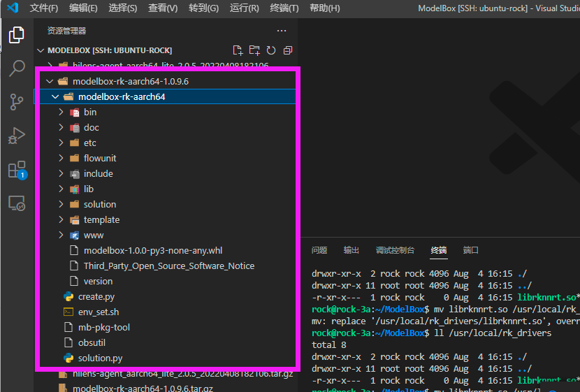Click the folder icon beside template
Viewport: 580px width, 392px height.
click(74, 220)
